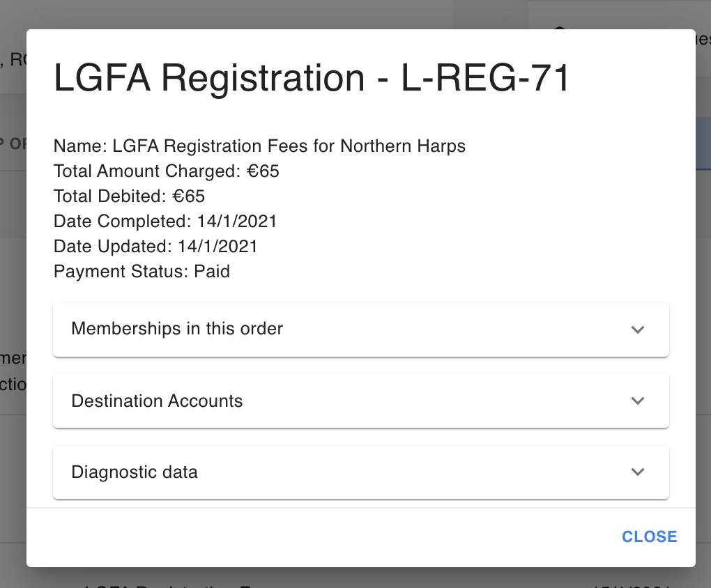Click the CLOSE button
This screenshot has height=588, width=711.
(649, 536)
